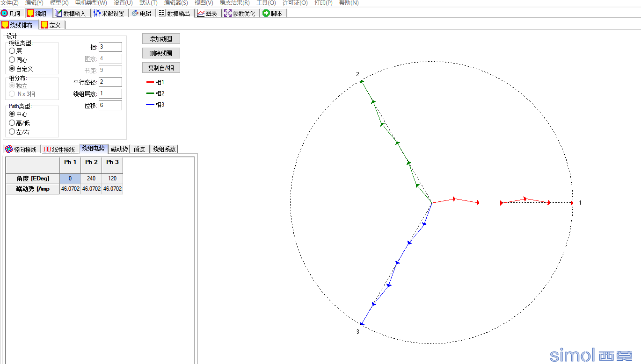Open the 编辑器(S) menu
The image size is (641, 364).
coord(176,3)
